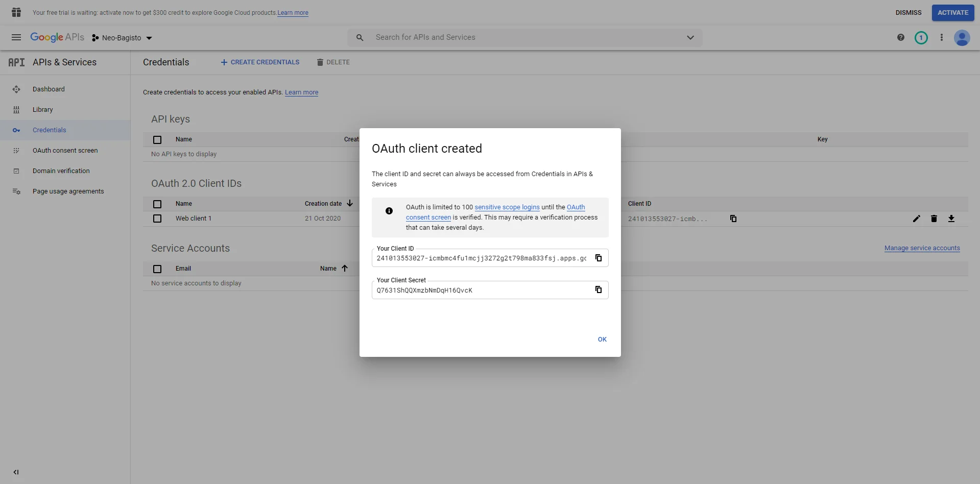Go to OAuth consent screen menu item
This screenshot has width=980, height=484.
coord(65,151)
